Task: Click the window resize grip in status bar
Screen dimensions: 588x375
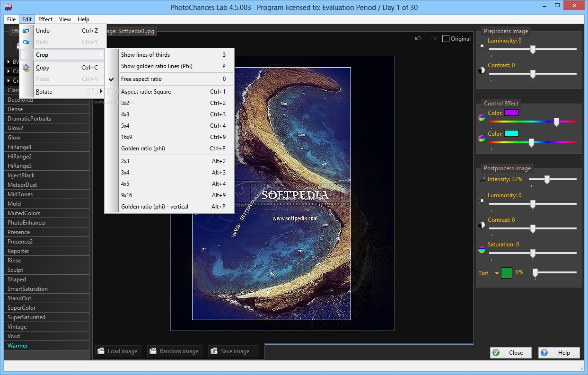Action: 582,367
